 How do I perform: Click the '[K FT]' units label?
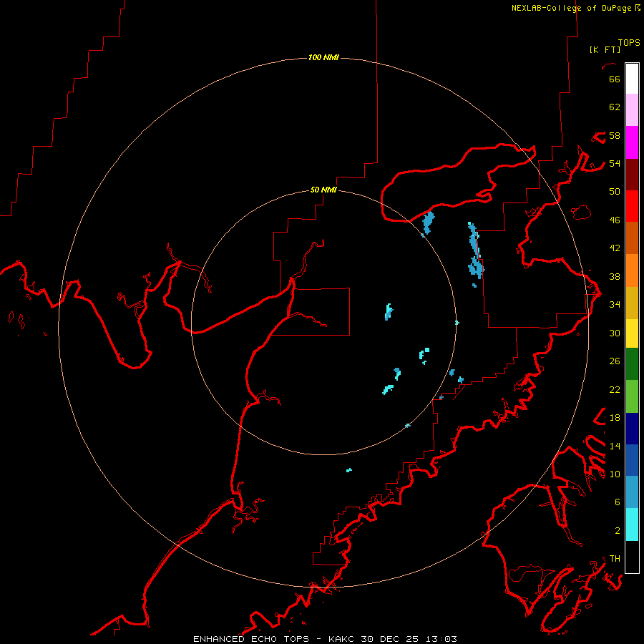pyautogui.click(x=605, y=50)
